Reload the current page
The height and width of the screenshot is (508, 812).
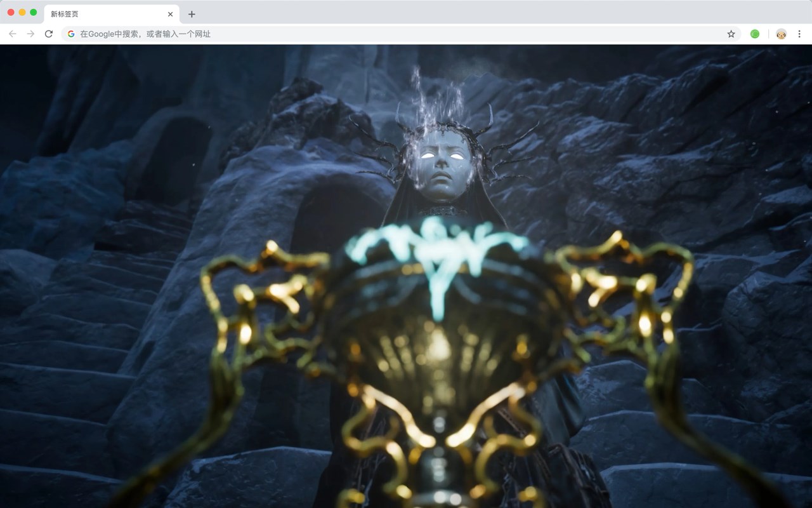pyautogui.click(x=49, y=34)
